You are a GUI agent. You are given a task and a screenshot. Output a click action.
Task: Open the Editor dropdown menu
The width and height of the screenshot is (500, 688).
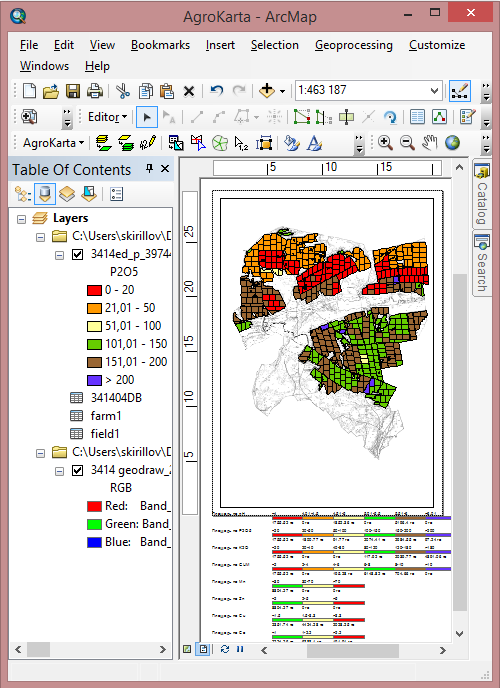108,117
